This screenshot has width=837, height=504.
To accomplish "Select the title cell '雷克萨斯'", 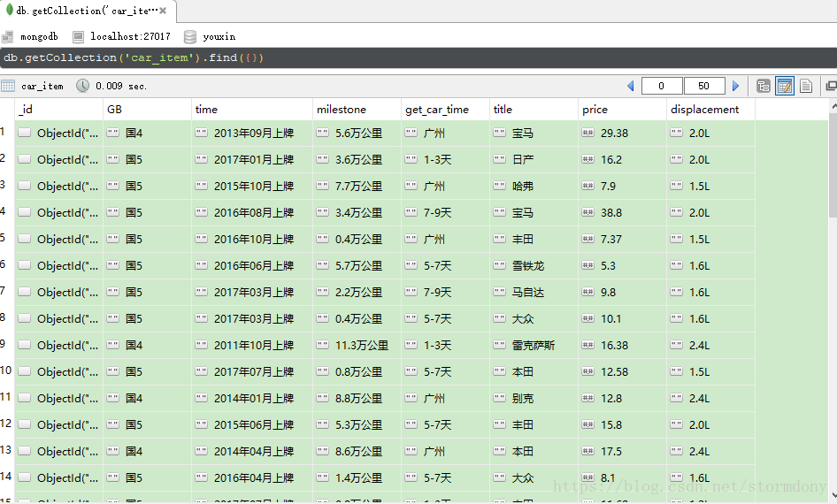I will click(x=534, y=345).
